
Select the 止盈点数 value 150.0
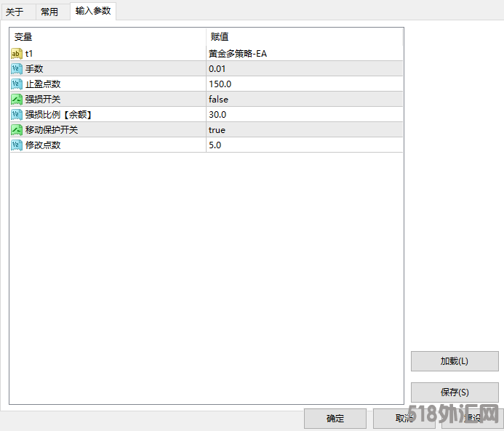pyautogui.click(x=220, y=84)
